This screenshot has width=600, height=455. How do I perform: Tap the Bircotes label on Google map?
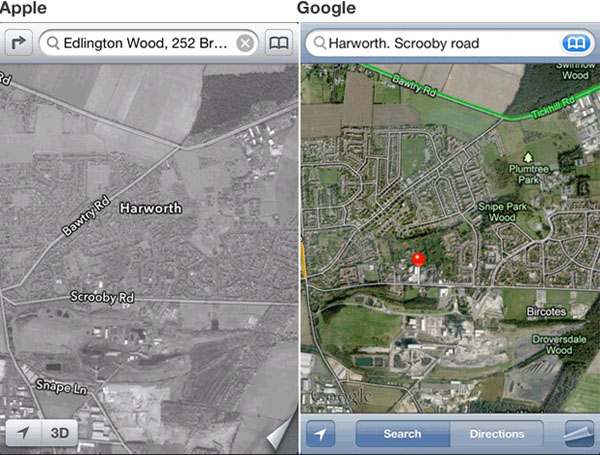click(546, 311)
